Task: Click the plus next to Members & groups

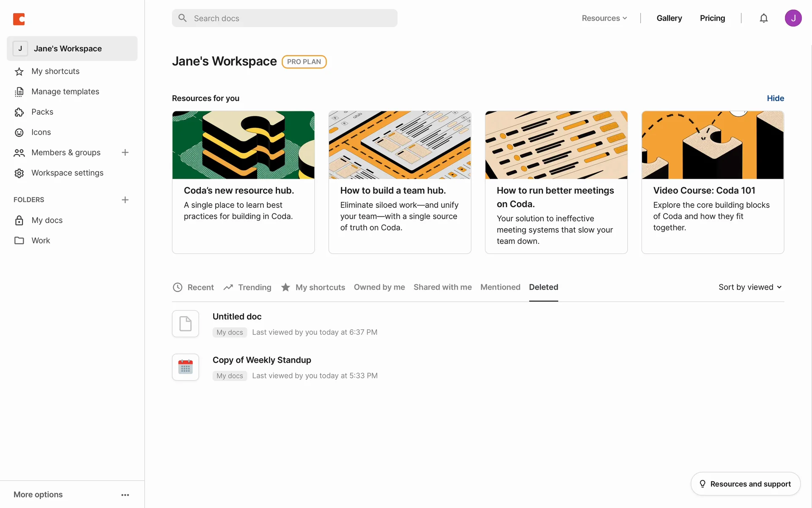Action: [125, 152]
